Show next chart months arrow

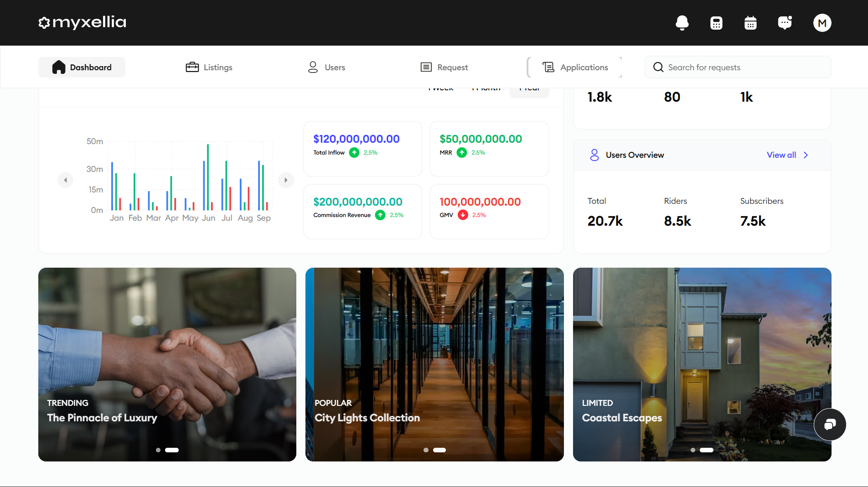coord(286,180)
